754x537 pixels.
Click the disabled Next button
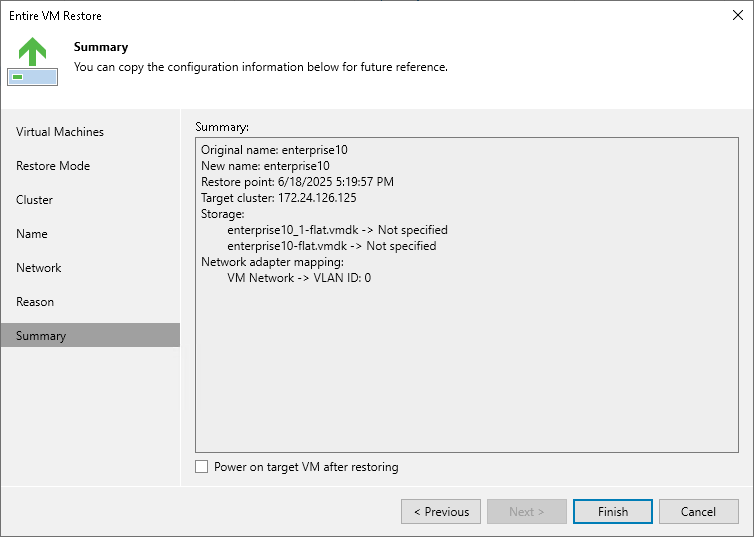click(x=527, y=512)
